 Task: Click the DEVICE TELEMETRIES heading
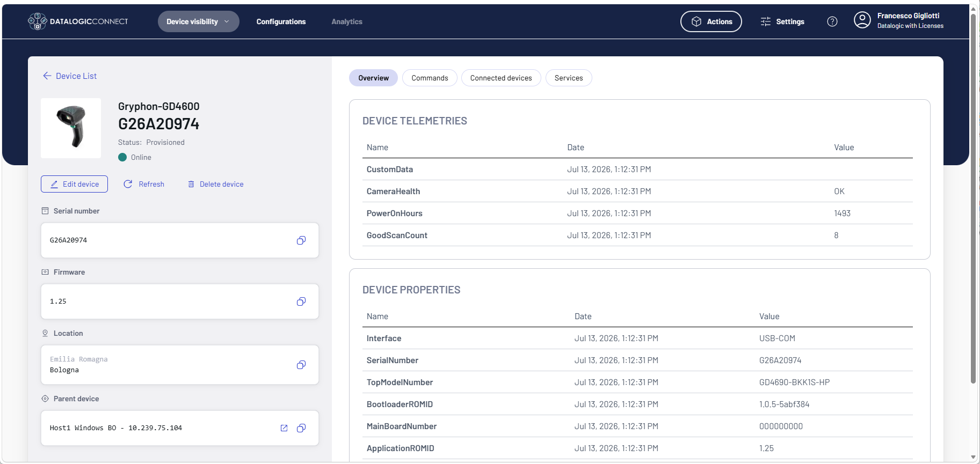coord(415,121)
